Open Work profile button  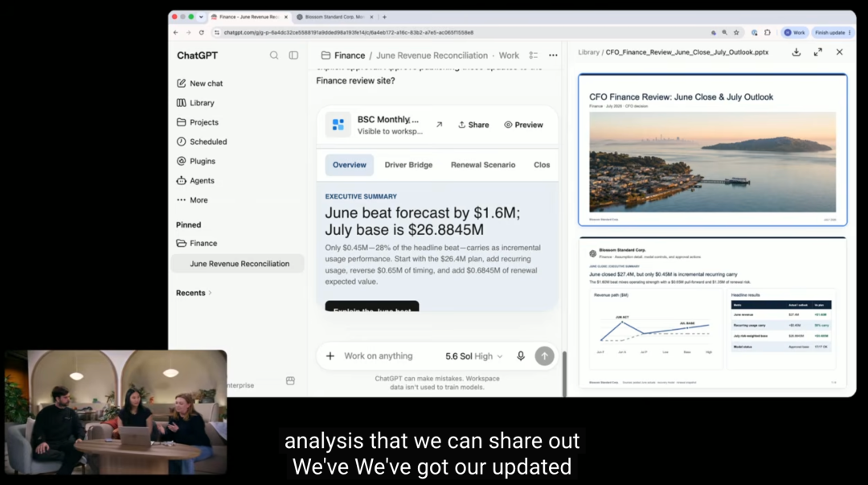(x=794, y=33)
